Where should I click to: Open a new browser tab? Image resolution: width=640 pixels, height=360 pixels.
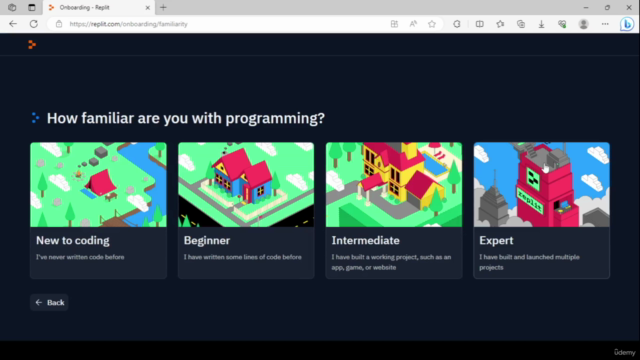(x=163, y=7)
